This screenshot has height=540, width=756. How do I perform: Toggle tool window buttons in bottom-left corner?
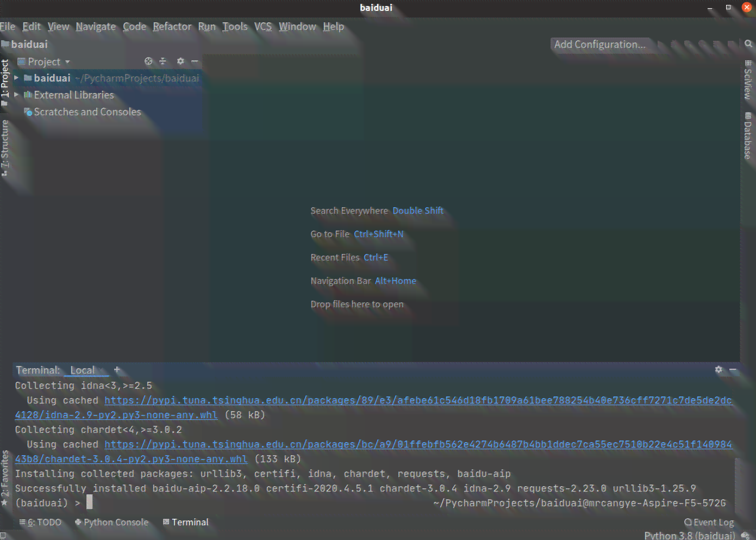3,536
